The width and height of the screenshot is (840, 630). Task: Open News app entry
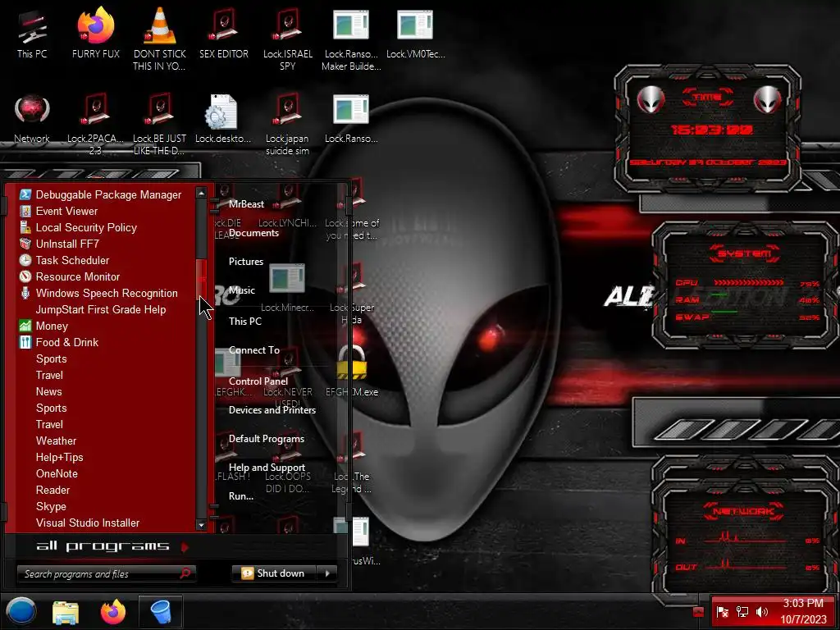48,391
